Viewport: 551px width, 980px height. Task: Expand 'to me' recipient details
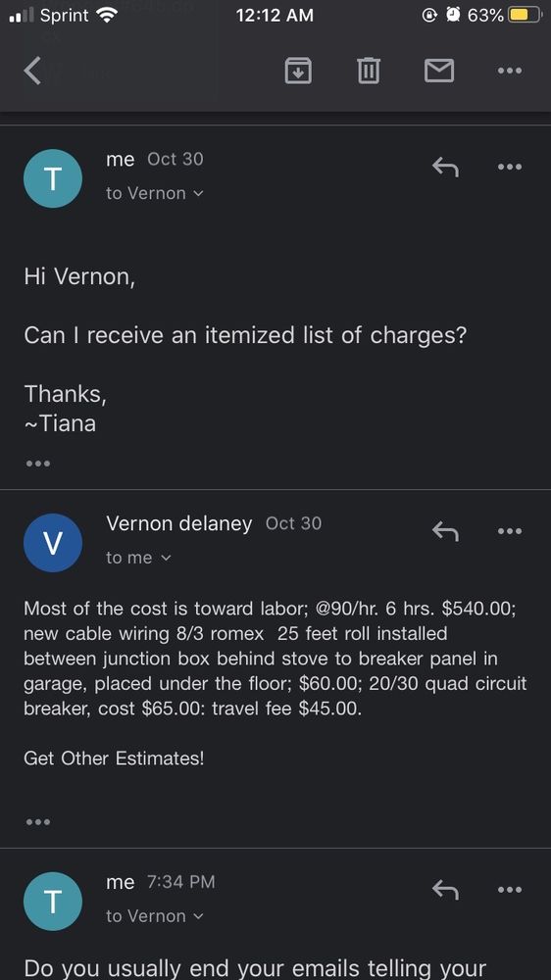pos(138,558)
